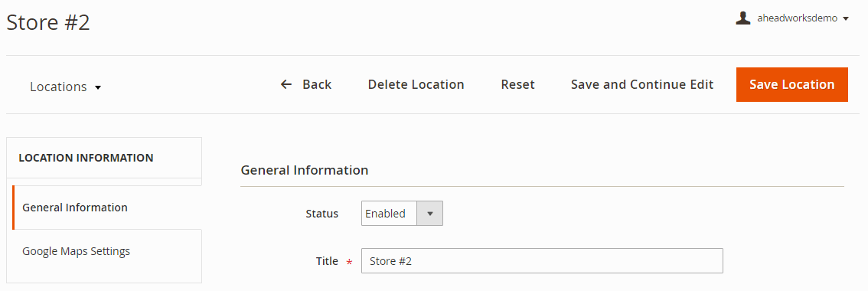
Task: Click the orange Save Location button
Action: pyautogui.click(x=791, y=84)
